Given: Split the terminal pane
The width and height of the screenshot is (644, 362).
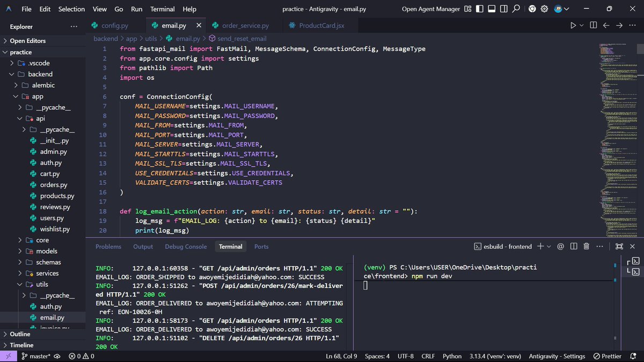Looking at the screenshot, I should [573, 246].
